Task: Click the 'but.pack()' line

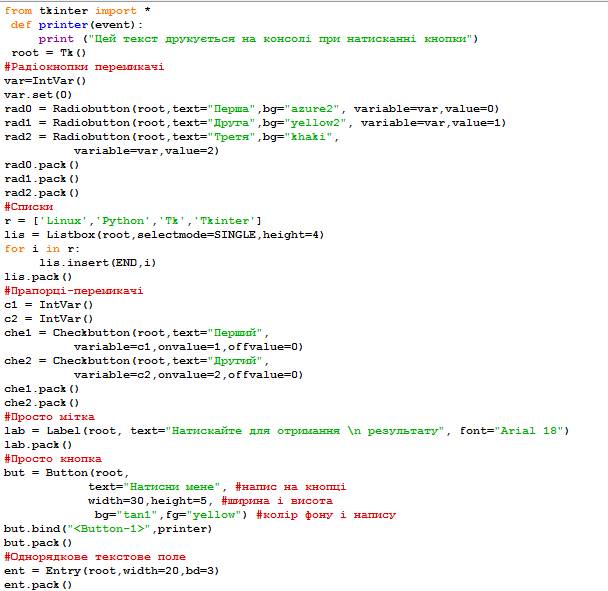Action: click(x=38, y=543)
